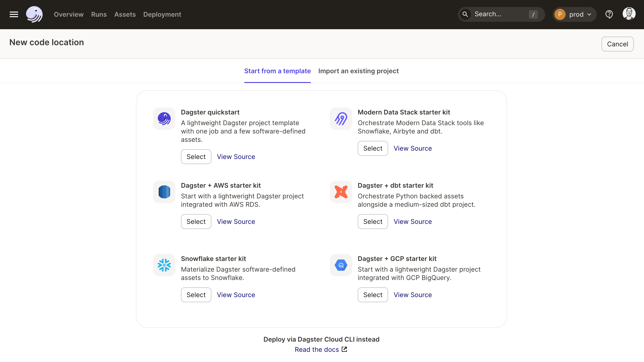View Source for Snowflake starter kit

pos(236,295)
